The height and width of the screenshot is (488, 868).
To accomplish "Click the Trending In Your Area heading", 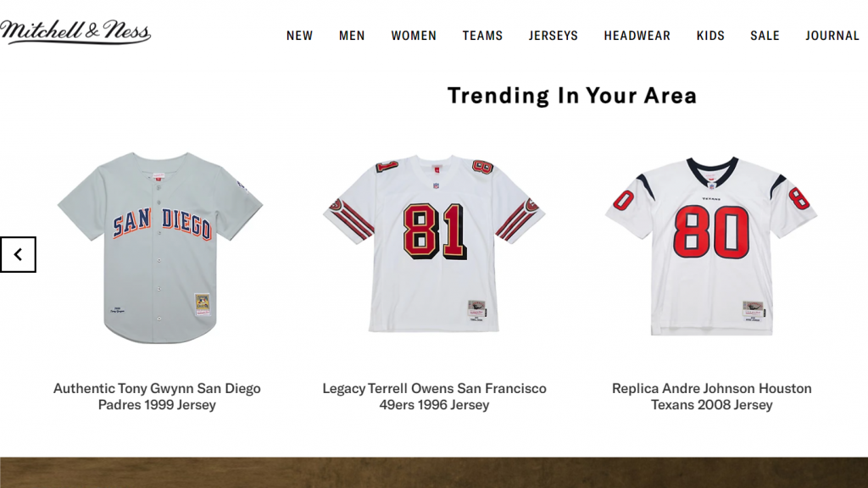I will coord(572,96).
